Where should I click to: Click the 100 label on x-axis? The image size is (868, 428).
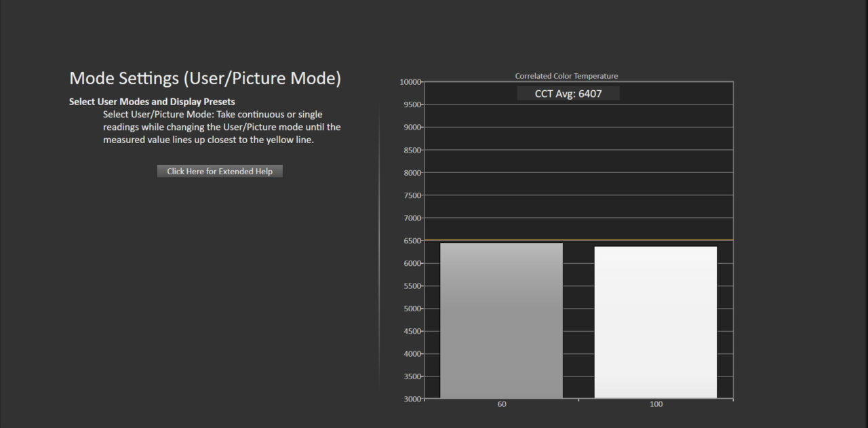(x=656, y=404)
